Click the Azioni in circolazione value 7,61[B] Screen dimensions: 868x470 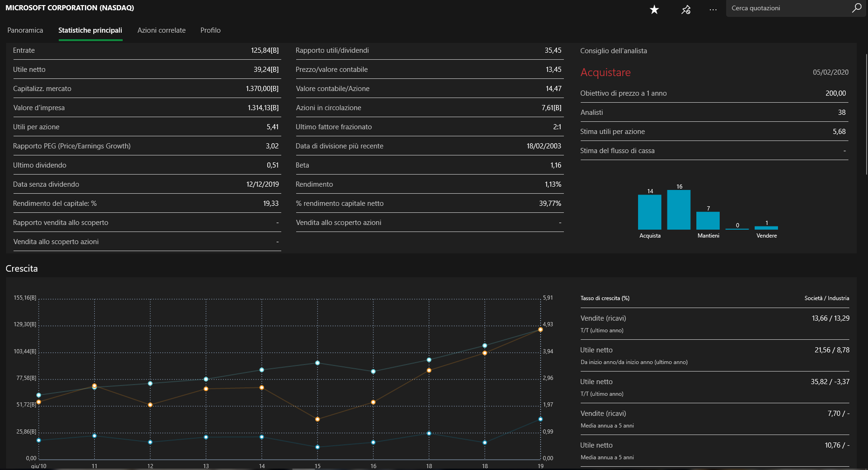(552, 108)
